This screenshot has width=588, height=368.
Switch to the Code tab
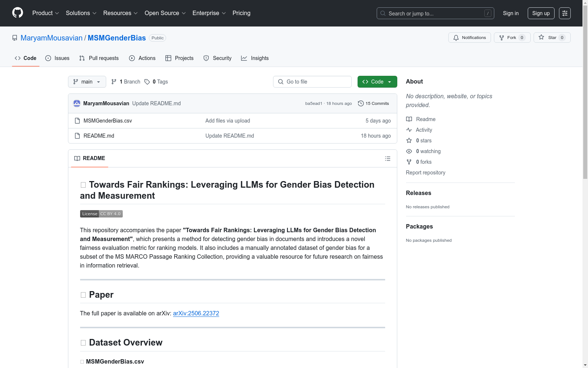pos(26,58)
